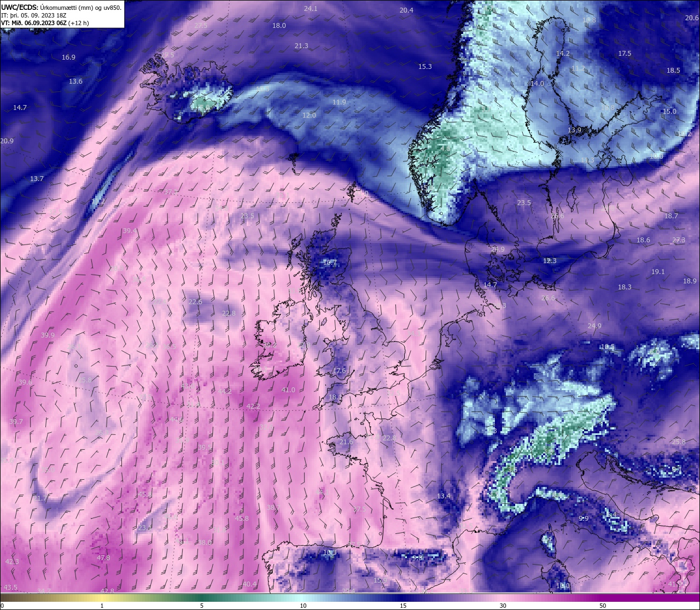Click the '5' label on the color scale
This screenshot has height=610, width=700.
point(202,606)
